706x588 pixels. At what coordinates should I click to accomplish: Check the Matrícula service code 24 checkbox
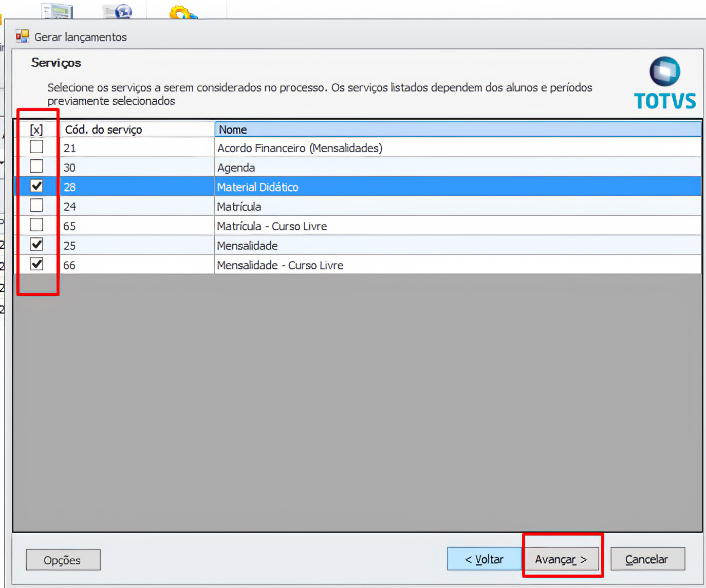(x=36, y=206)
